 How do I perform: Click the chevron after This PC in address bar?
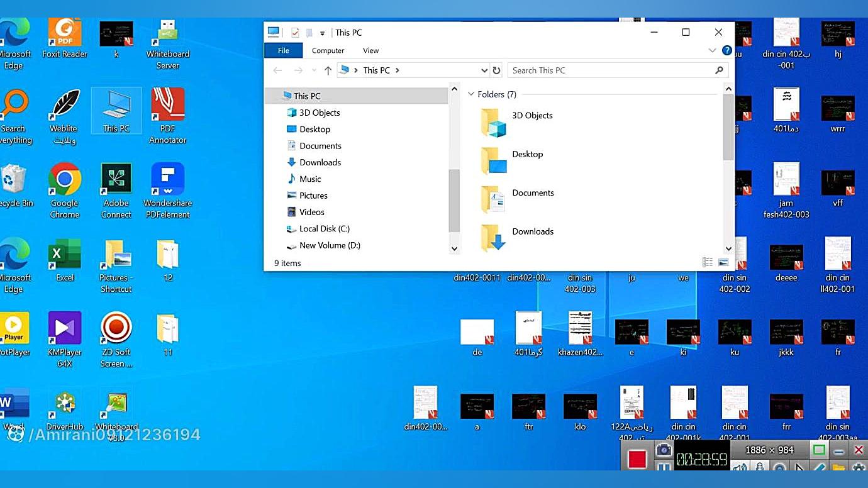[398, 70]
